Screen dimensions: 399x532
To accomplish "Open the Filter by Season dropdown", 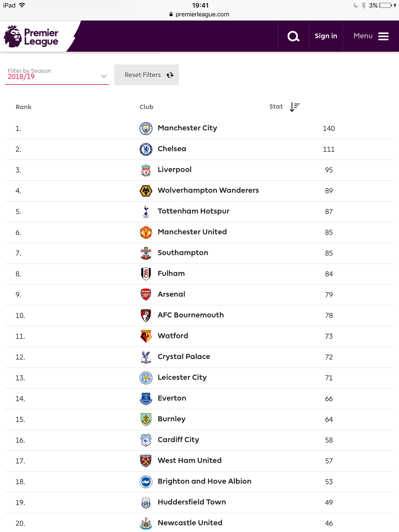I will (57, 75).
